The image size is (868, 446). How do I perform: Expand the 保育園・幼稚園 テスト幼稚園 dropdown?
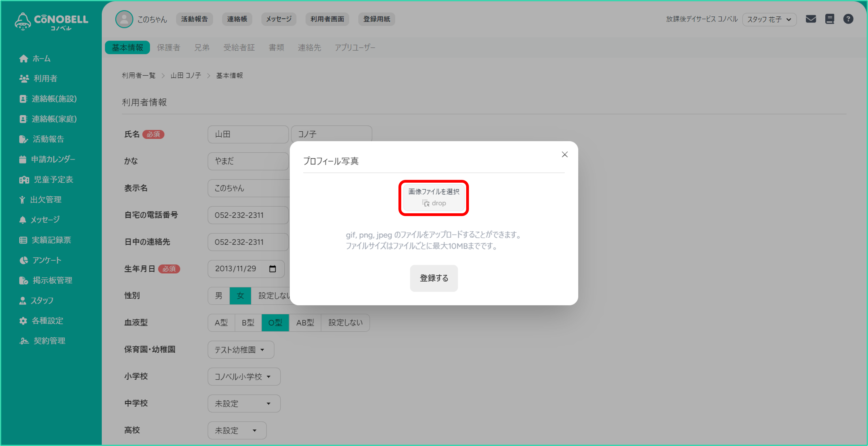tap(241, 350)
